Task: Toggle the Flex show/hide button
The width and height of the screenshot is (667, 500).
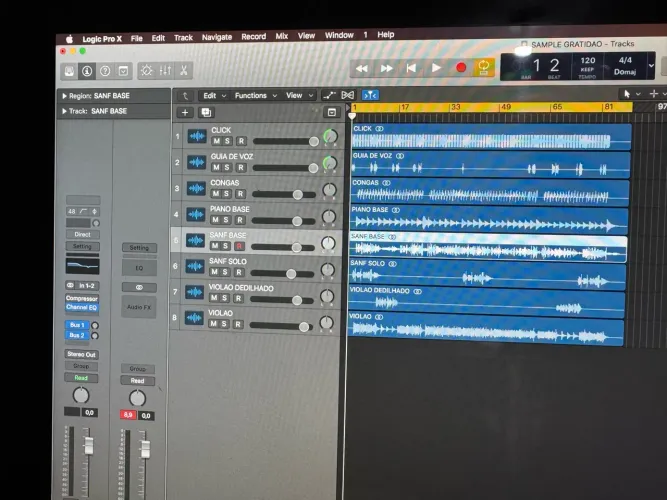Action: pos(348,95)
